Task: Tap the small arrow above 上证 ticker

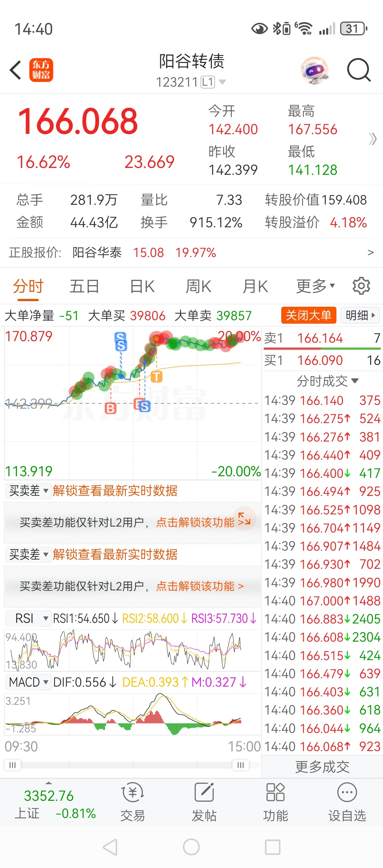Action: tap(49, 783)
